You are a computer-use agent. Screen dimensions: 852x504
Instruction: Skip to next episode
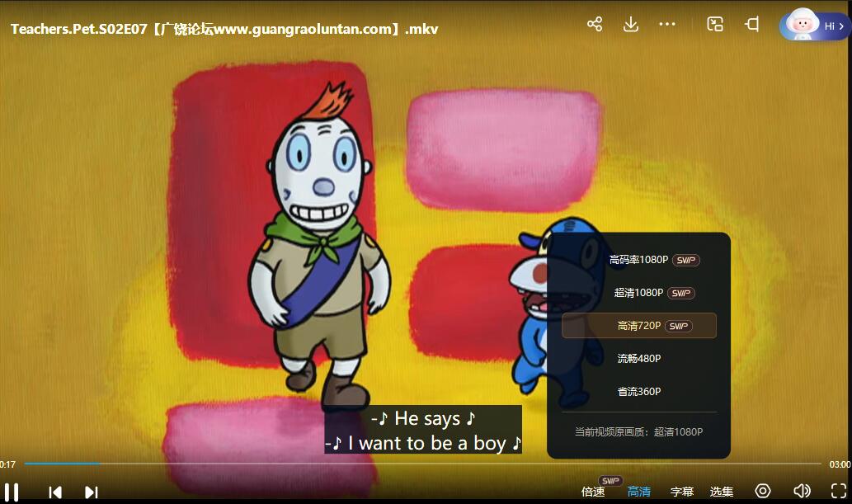click(92, 492)
